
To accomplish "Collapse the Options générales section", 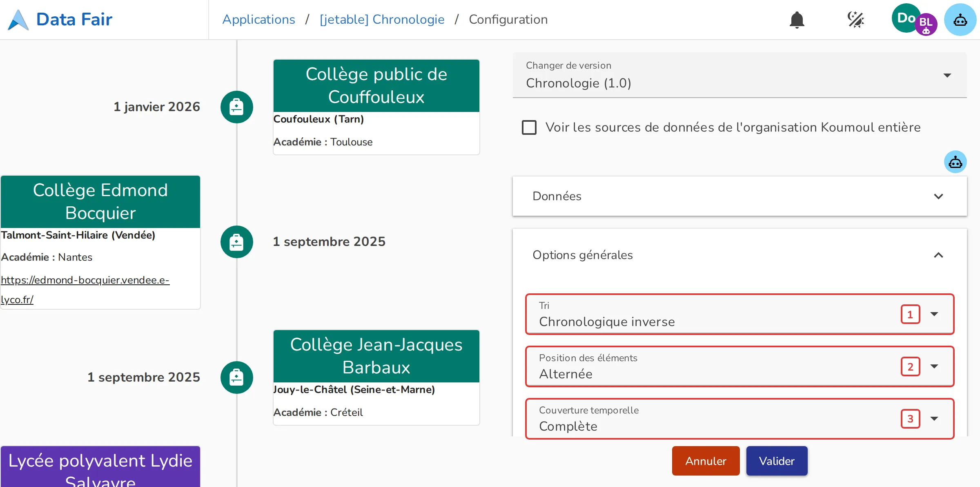I will pos(739,255).
